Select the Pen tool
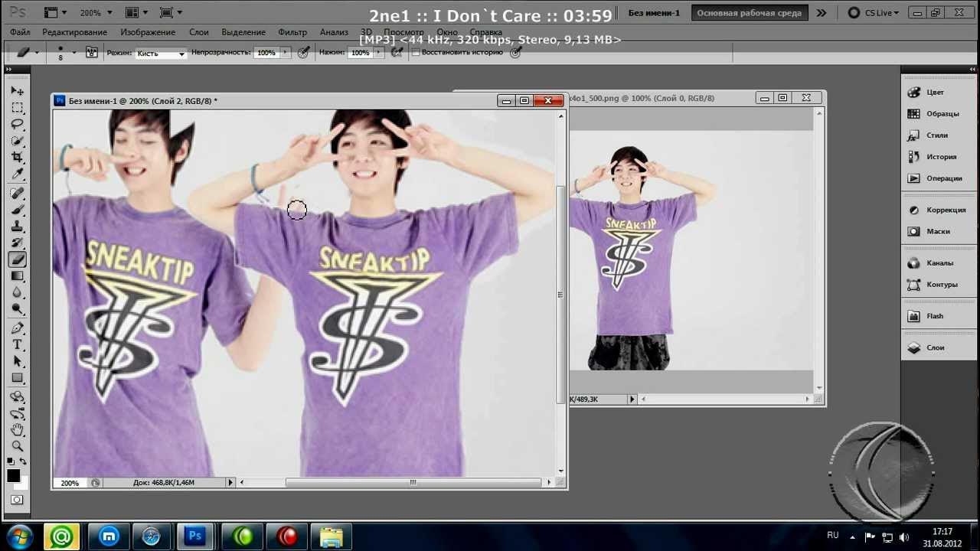Screen dimensions: 980x551 [17, 328]
